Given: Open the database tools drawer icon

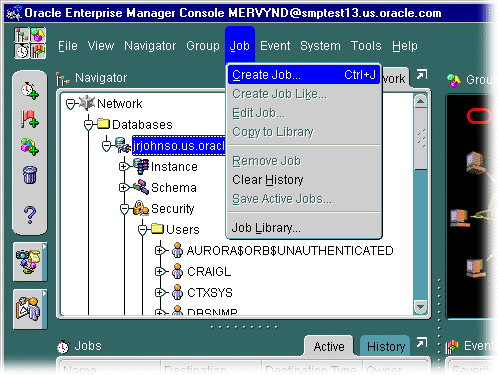Looking at the screenshot, I should (x=29, y=262).
